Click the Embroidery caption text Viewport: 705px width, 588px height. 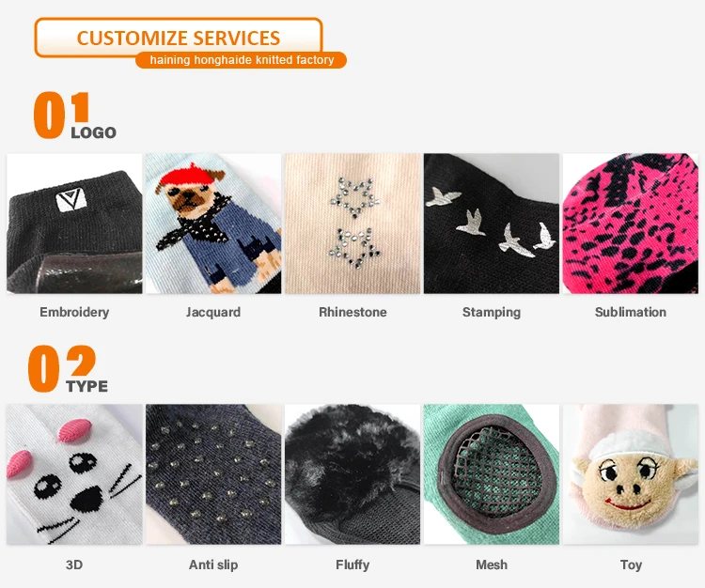[x=74, y=312]
